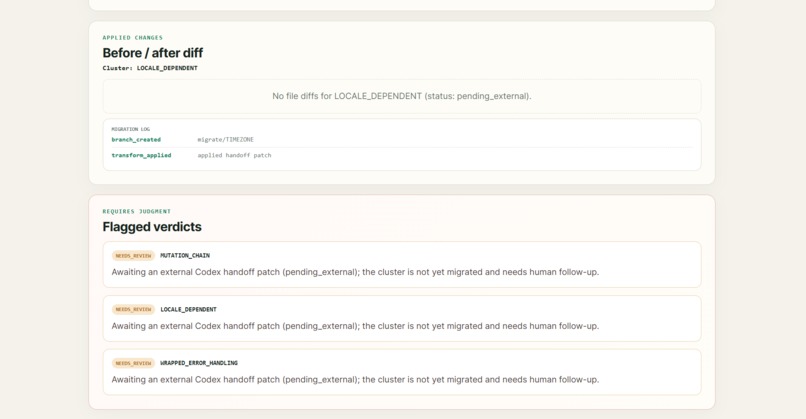806x419 pixels.
Task: Click the description under WRAPPED_ERROR_HANDLING
Action: [x=355, y=379]
